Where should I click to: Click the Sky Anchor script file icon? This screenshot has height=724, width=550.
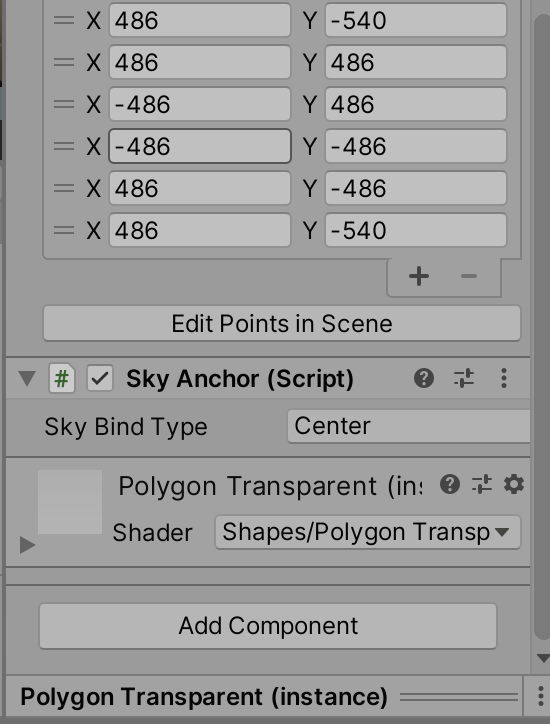tap(62, 379)
